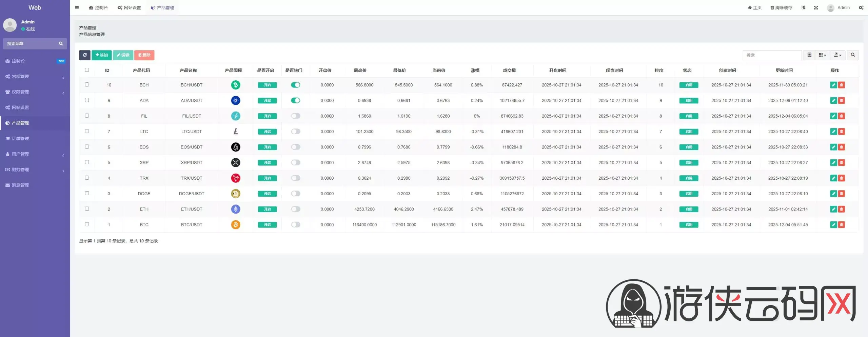868x337 pixels.
Task: Enable the hot toggle for ETH
Action: click(x=295, y=209)
